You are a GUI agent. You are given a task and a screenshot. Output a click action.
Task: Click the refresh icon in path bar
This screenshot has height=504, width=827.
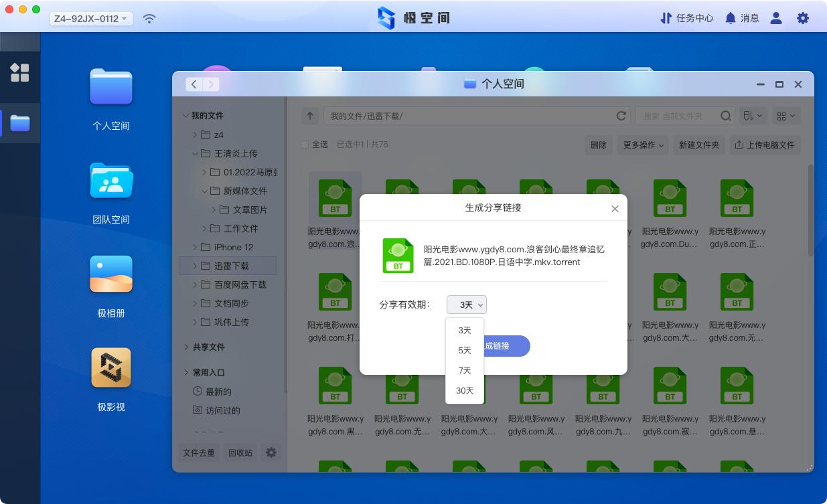pyautogui.click(x=621, y=115)
